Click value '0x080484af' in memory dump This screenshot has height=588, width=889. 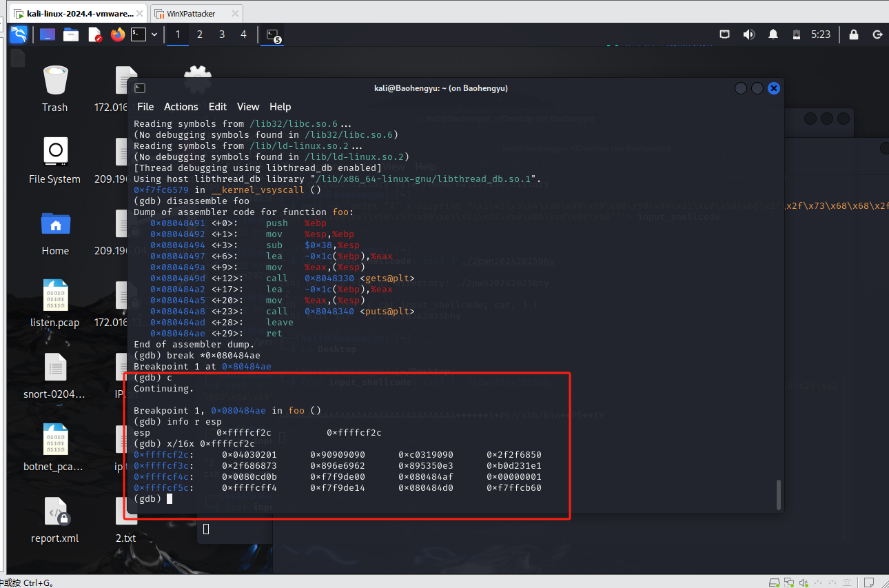click(x=426, y=476)
